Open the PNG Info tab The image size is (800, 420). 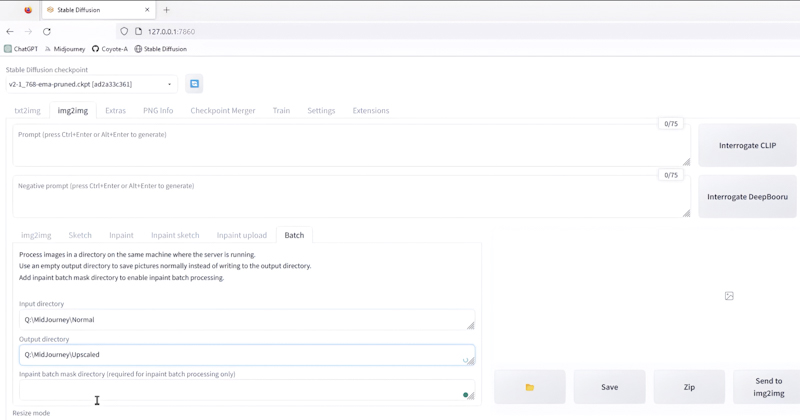coord(158,110)
